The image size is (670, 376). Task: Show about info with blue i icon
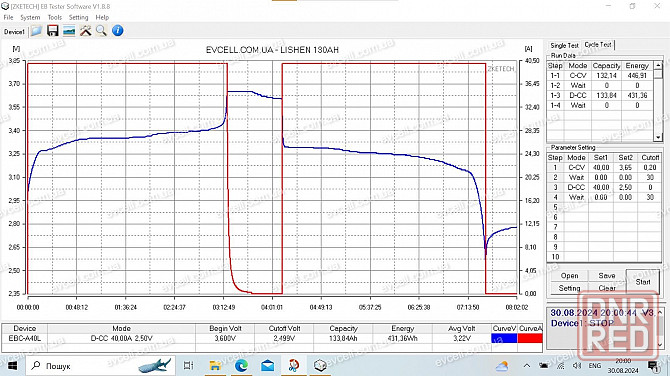tap(118, 31)
